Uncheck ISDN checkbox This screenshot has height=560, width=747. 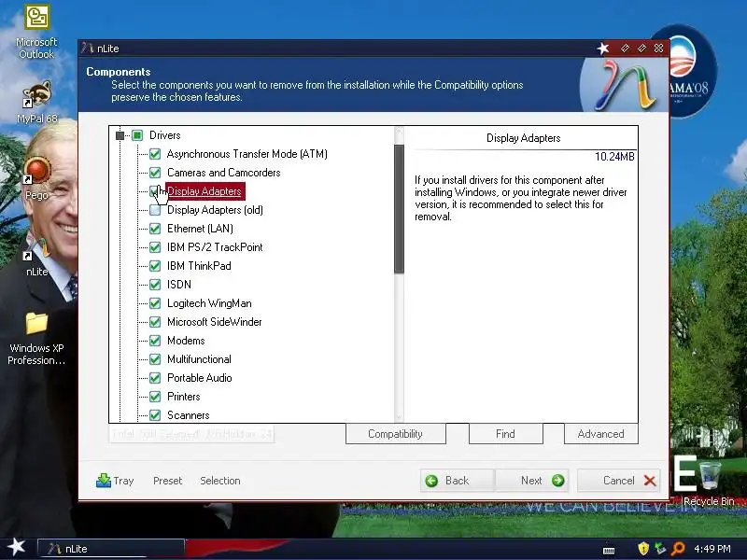tap(155, 285)
